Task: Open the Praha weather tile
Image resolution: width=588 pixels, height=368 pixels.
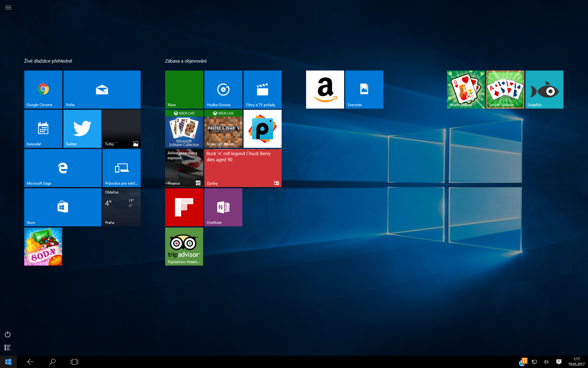Action: coord(122,207)
